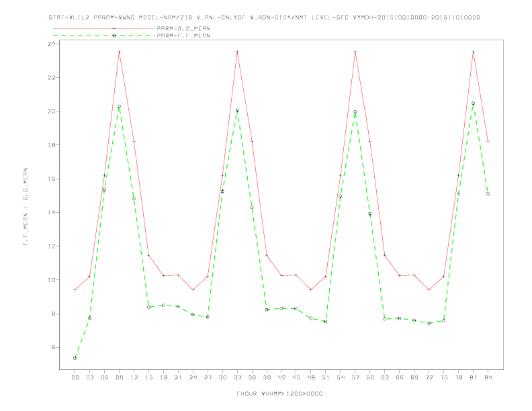The height and width of the screenshot is (411, 532).
Task: Click x-axis hour label 00
Action: pos(75,377)
